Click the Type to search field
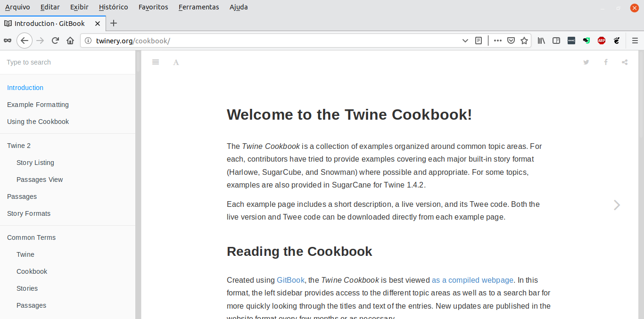The width and height of the screenshot is (644, 319). click(x=68, y=62)
